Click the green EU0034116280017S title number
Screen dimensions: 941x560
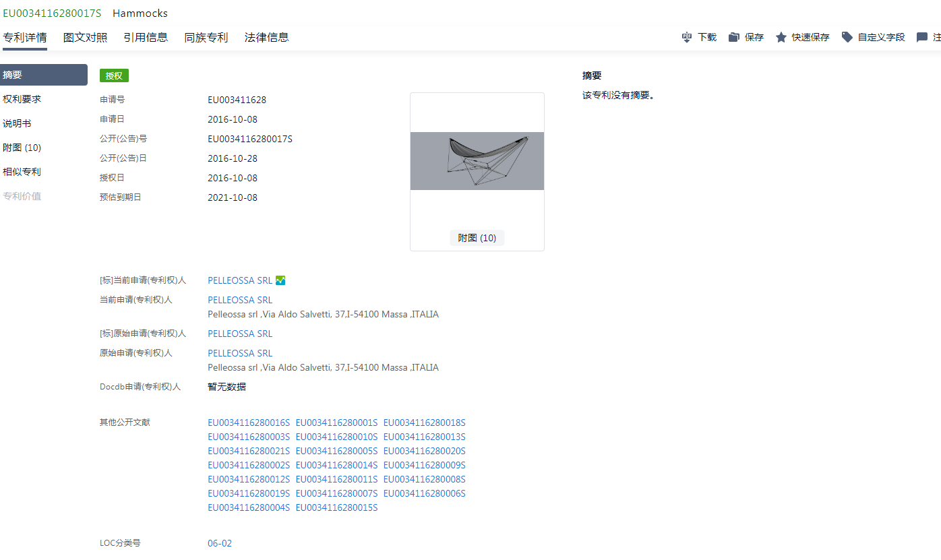pos(52,13)
